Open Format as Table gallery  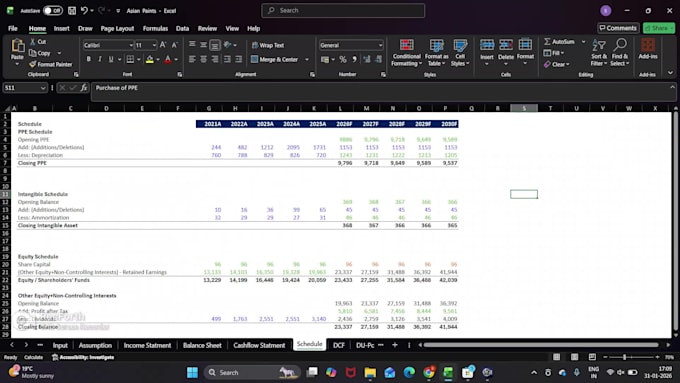pos(437,52)
